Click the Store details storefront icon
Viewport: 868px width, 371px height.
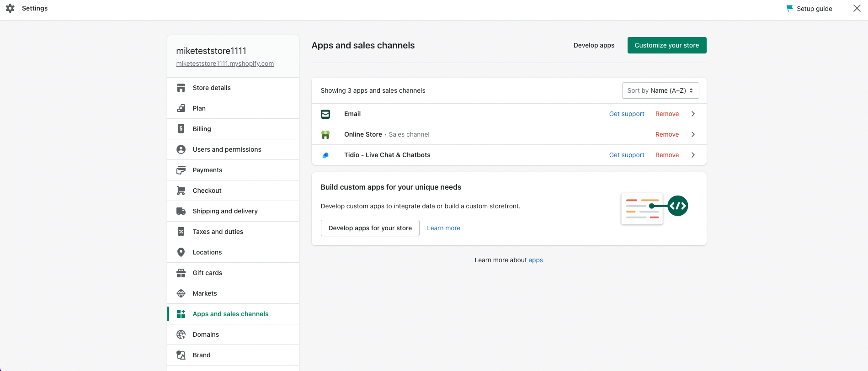[x=181, y=88]
